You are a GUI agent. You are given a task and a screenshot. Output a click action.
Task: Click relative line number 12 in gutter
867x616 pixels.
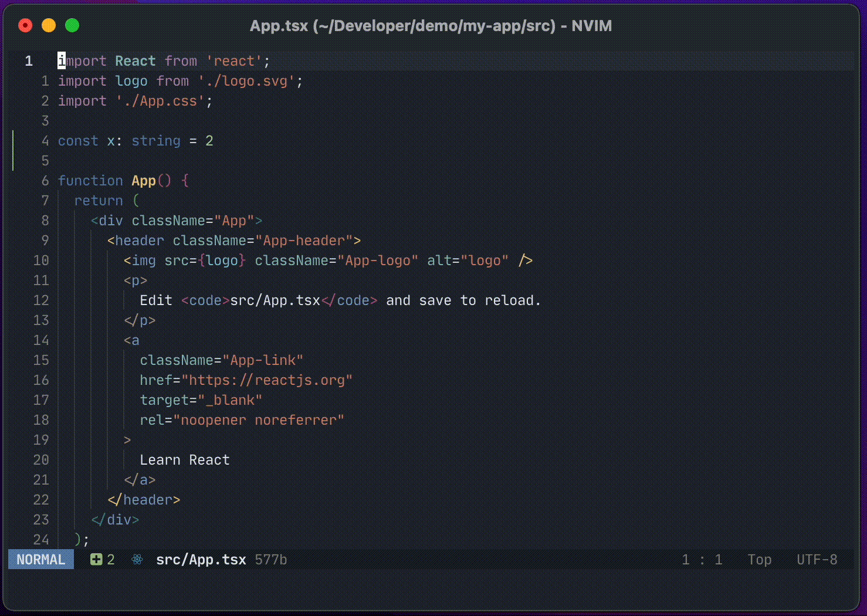41,300
